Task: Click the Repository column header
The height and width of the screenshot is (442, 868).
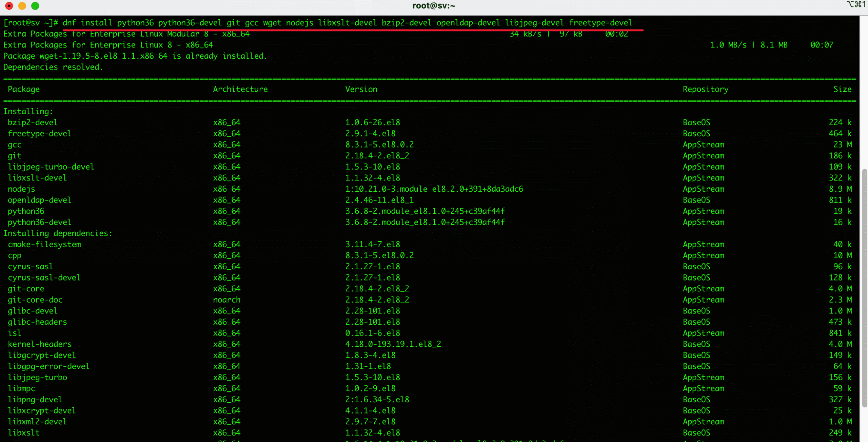Action: (x=705, y=89)
